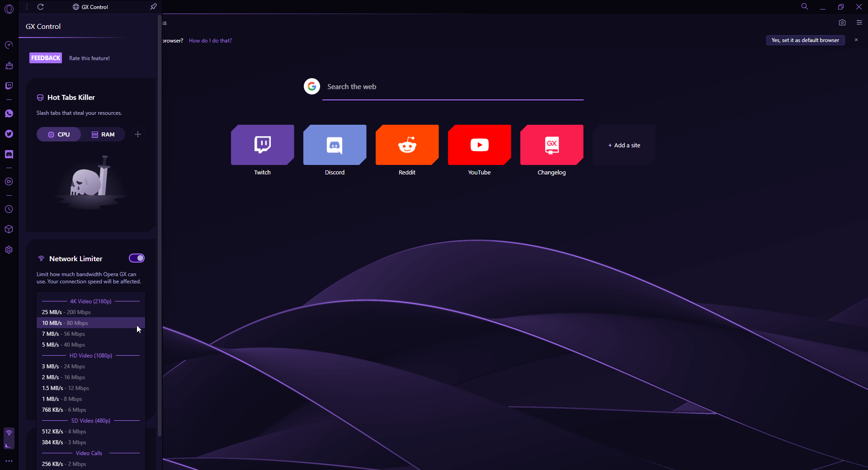Click the Search the web field
The width and height of the screenshot is (868, 470).
point(452,87)
